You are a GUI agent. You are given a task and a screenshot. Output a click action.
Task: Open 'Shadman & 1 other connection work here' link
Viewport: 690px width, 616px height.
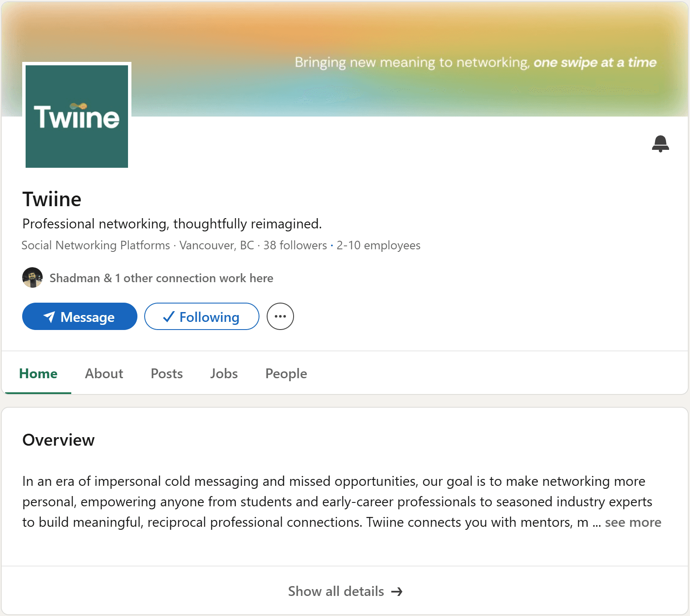pyautogui.click(x=161, y=278)
